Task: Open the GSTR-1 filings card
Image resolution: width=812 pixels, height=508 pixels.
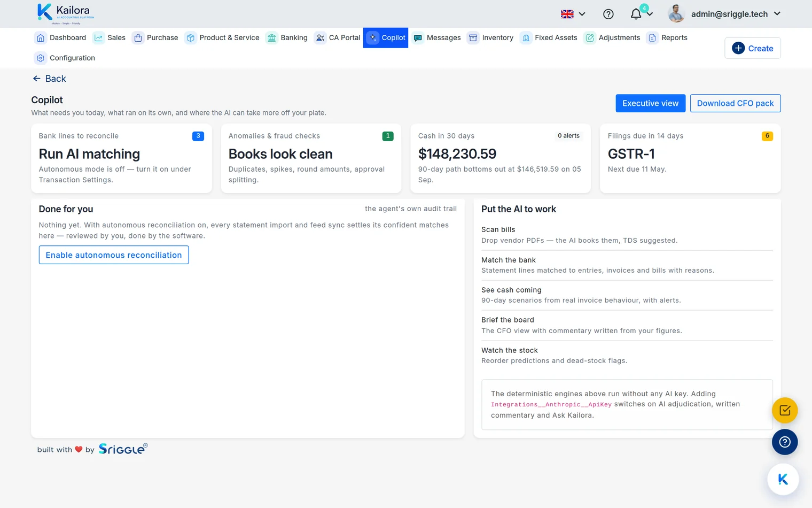Action: tap(690, 158)
